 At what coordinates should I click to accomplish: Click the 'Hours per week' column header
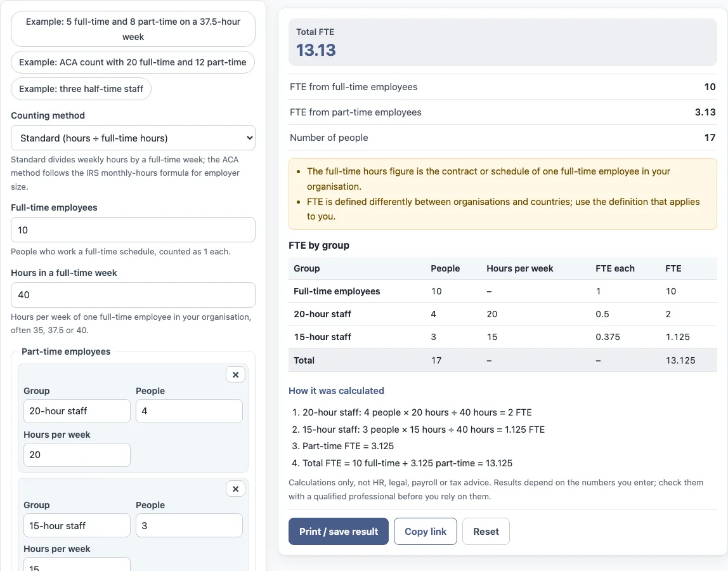tap(520, 268)
